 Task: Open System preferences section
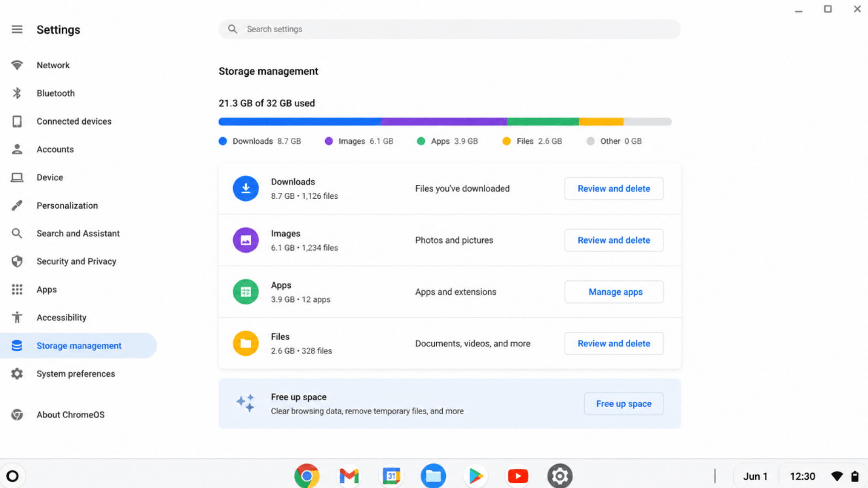tap(76, 374)
